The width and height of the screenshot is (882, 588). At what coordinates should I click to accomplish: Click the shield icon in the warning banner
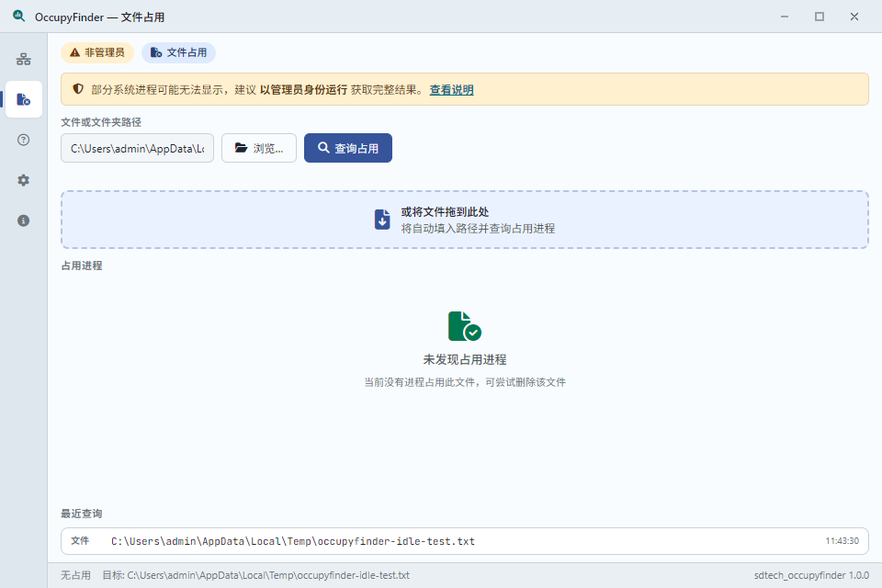coord(78,89)
